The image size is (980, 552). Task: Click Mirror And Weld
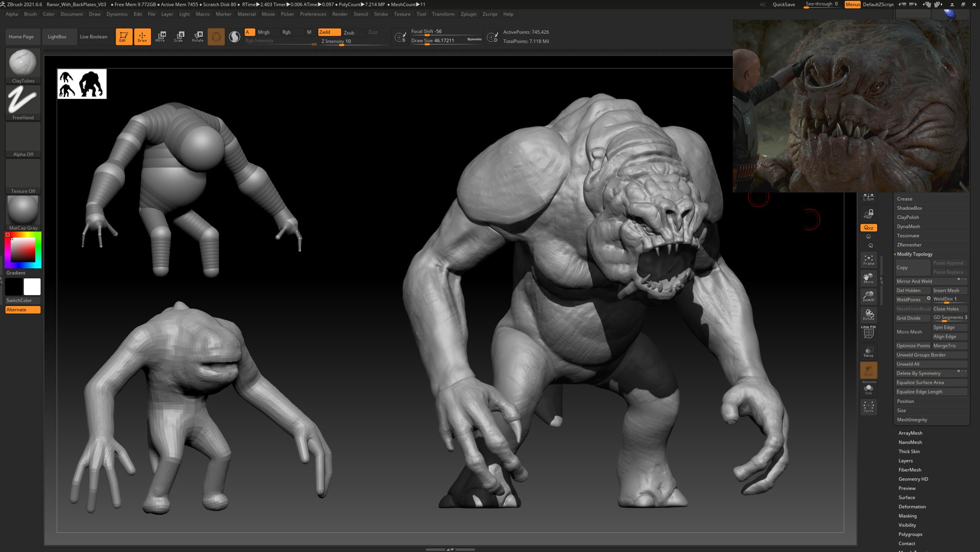931,281
